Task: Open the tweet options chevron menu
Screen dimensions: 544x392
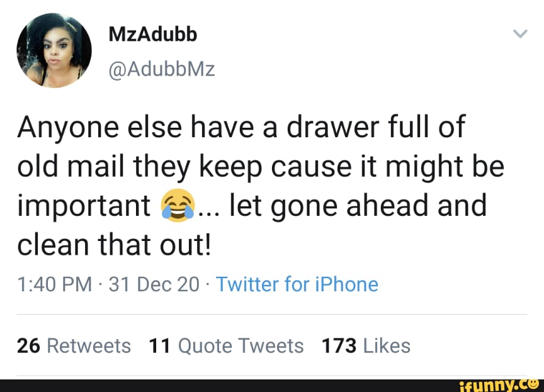Action: point(520,34)
